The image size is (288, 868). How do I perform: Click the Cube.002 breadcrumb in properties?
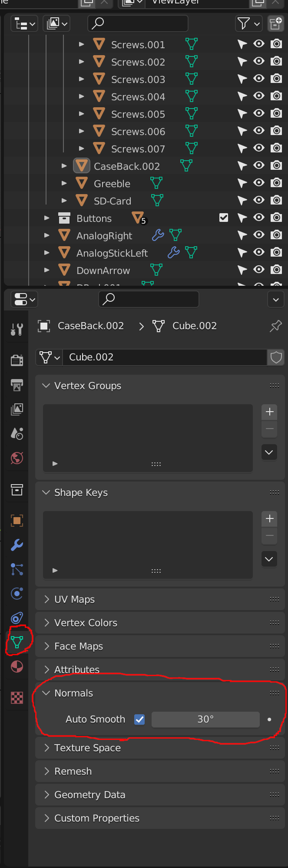coord(185,326)
